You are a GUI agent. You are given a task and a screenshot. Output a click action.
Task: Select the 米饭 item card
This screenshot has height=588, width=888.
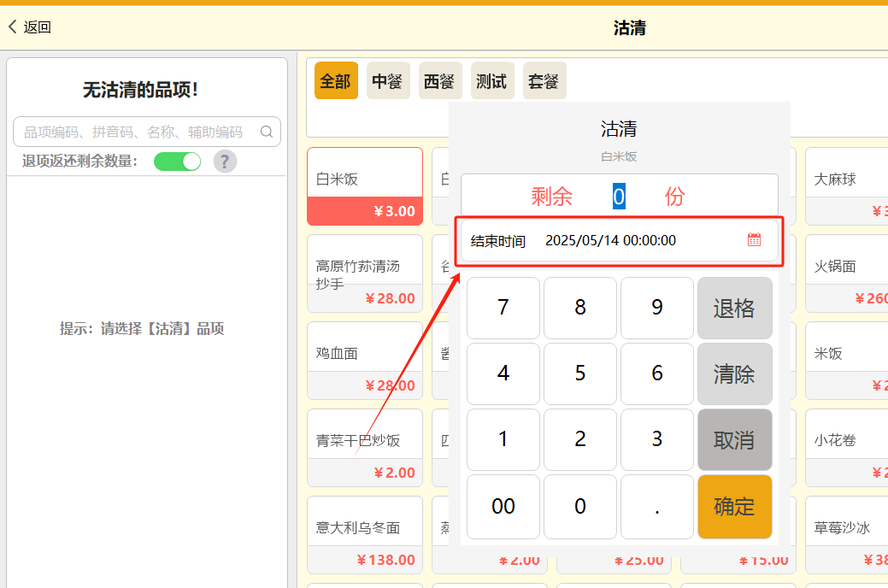(847, 361)
